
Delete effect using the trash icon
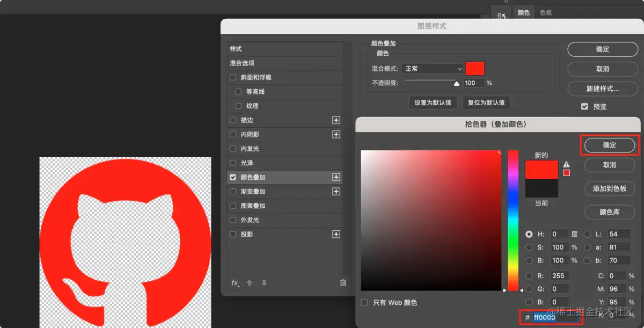tap(343, 283)
